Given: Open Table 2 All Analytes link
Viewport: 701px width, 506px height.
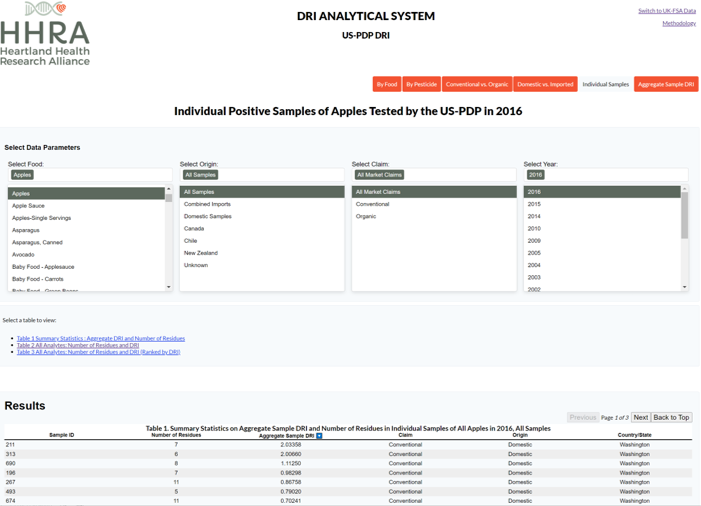Looking at the screenshot, I should point(78,345).
